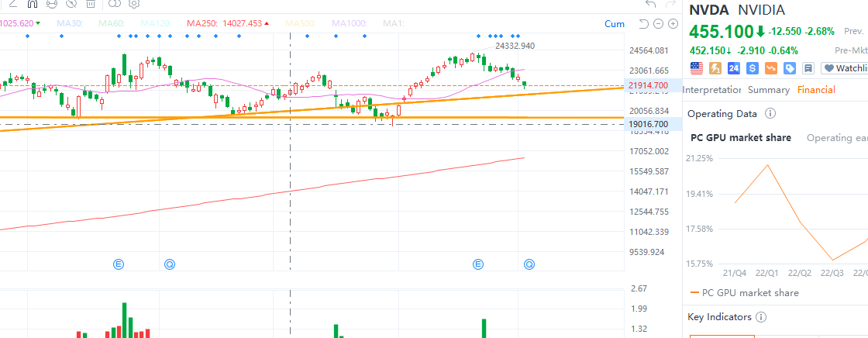The width and height of the screenshot is (868, 338).
Task: Click the US flag market icon
Action: (697, 68)
